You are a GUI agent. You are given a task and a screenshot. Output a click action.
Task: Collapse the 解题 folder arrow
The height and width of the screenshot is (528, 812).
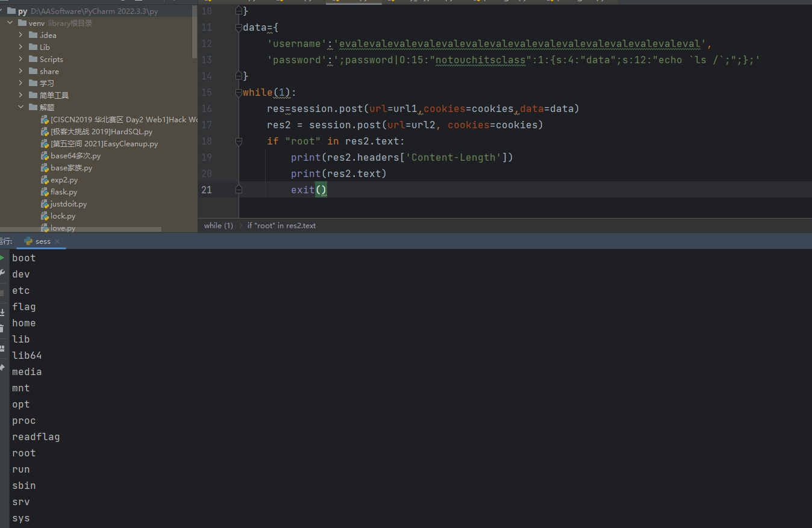(x=20, y=107)
